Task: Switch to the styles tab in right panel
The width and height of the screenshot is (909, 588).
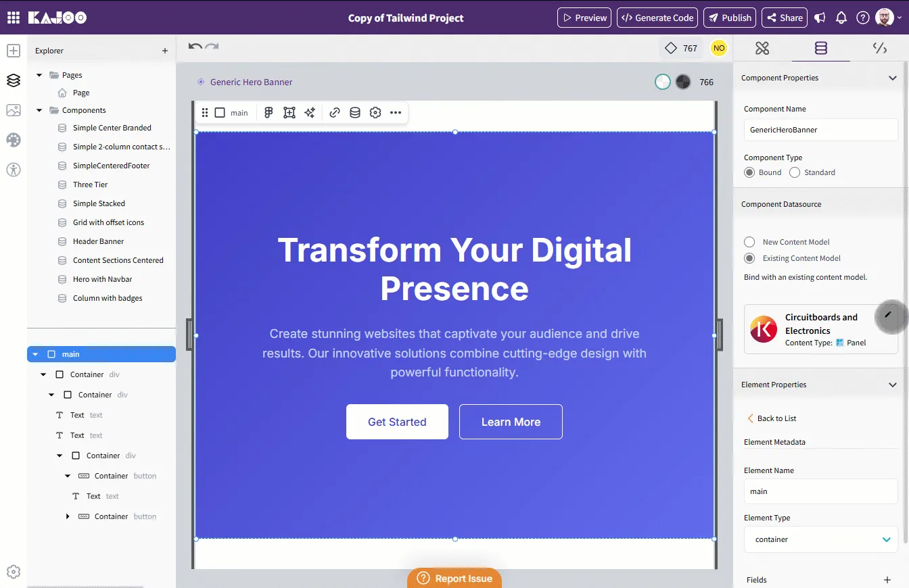Action: [x=762, y=48]
